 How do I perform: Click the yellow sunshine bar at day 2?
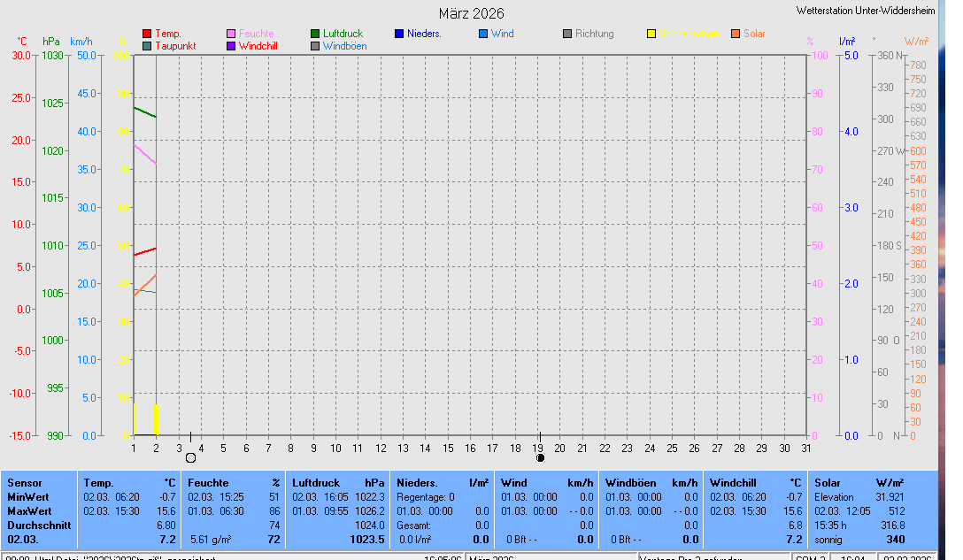[156, 419]
